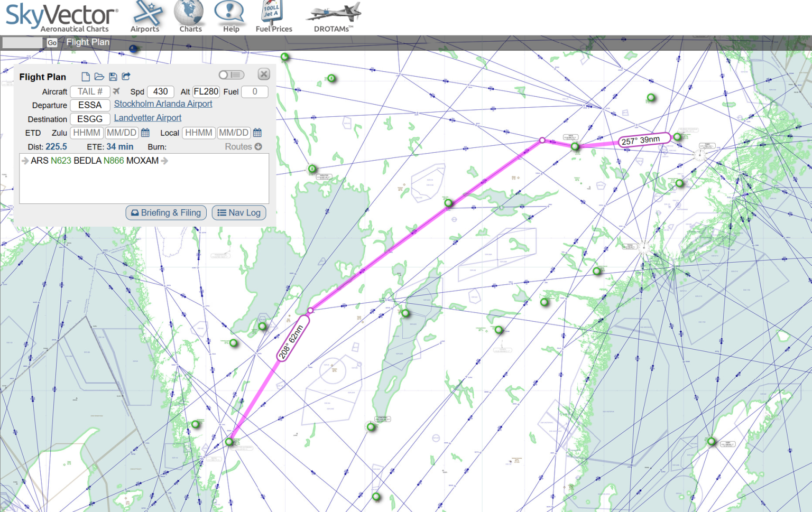Screen dimensions: 812x512
Task: Open SkyVector Help
Action: pos(230,16)
